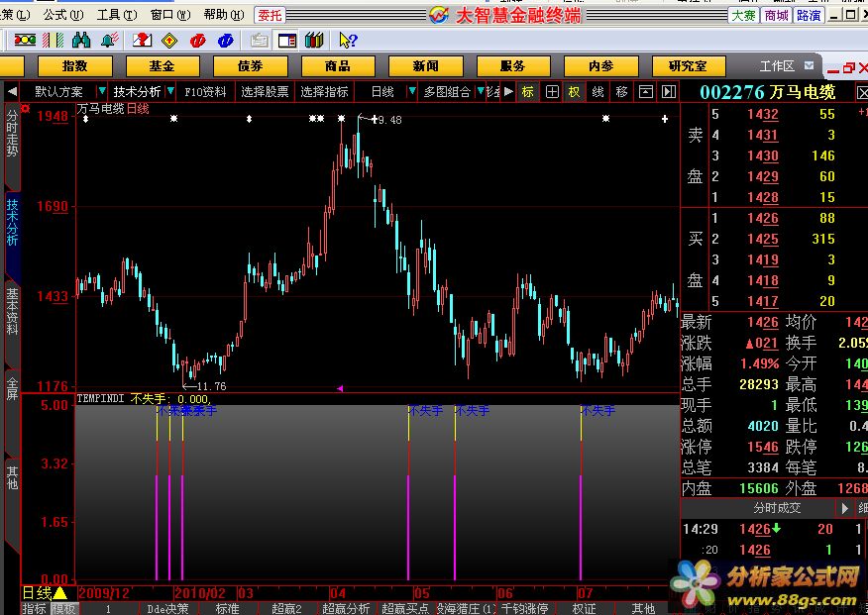
Task: Open the 工具 menu
Action: point(117,15)
